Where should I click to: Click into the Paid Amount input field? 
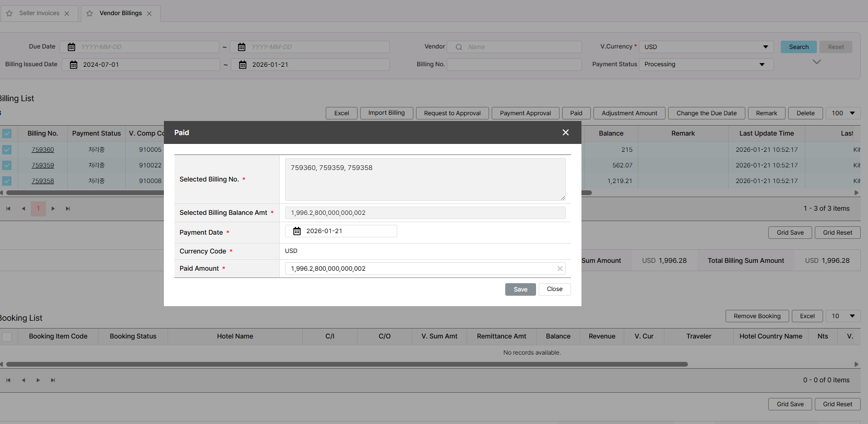click(x=418, y=269)
